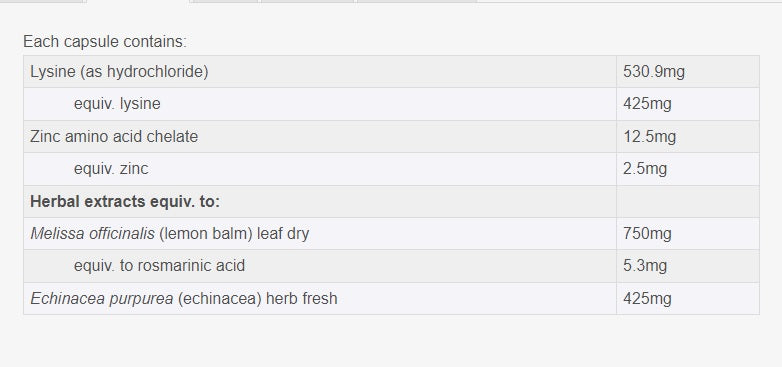Select the 5.3mg amount cell
The width and height of the screenshot is (782, 367).
[x=688, y=266]
